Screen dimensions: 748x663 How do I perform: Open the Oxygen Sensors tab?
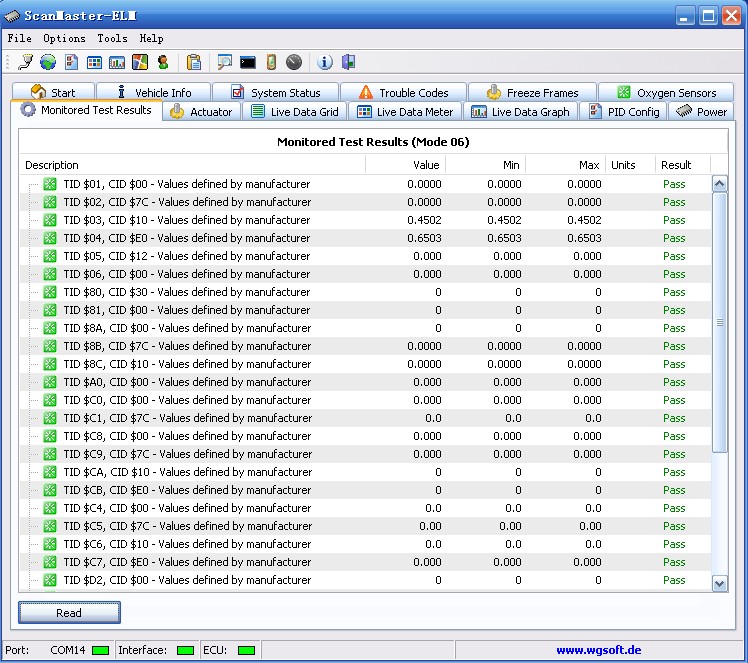(666, 93)
